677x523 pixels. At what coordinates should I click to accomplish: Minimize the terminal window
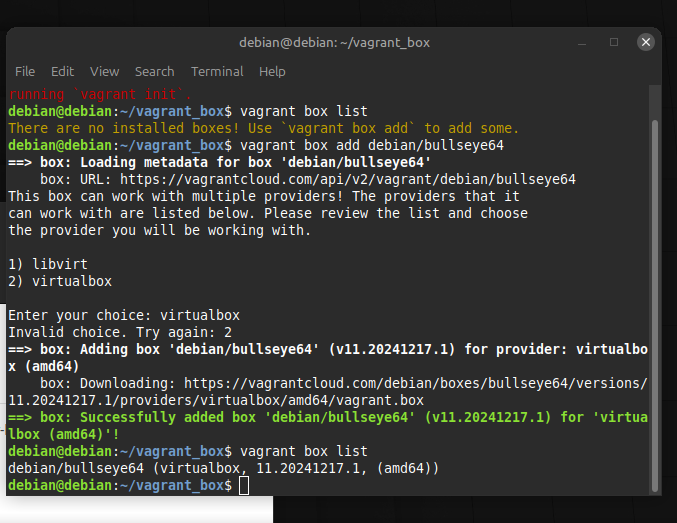(x=583, y=42)
